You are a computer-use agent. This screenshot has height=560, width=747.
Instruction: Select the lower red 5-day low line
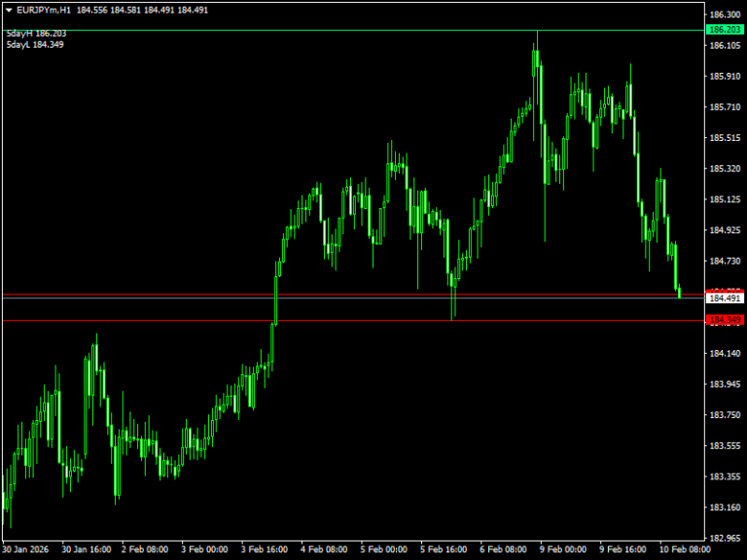(352, 321)
